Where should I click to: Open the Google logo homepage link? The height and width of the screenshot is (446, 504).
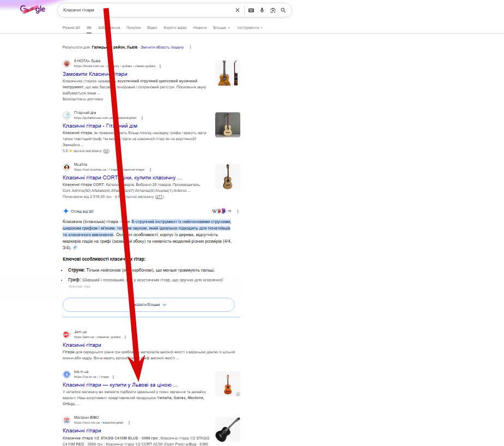pos(33,9)
